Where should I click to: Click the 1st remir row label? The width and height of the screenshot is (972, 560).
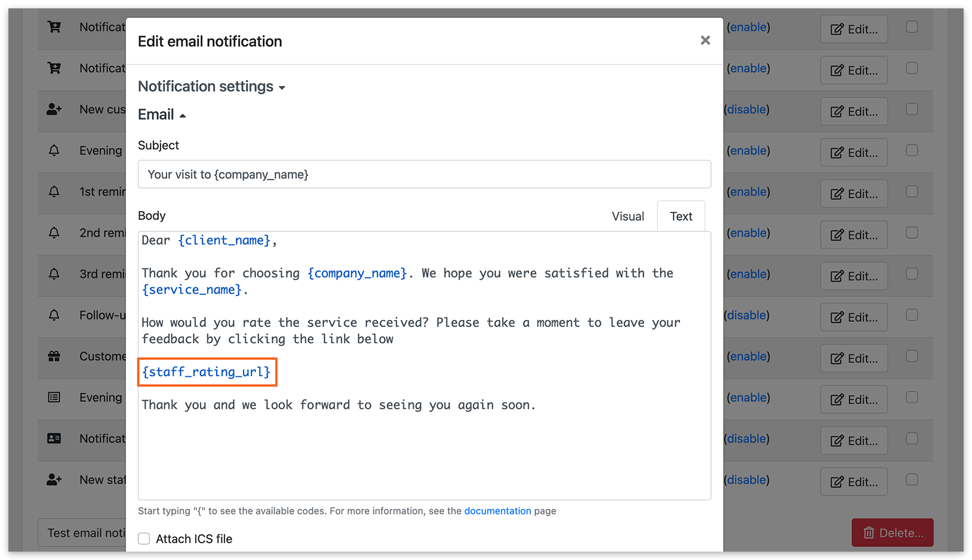coord(102,192)
